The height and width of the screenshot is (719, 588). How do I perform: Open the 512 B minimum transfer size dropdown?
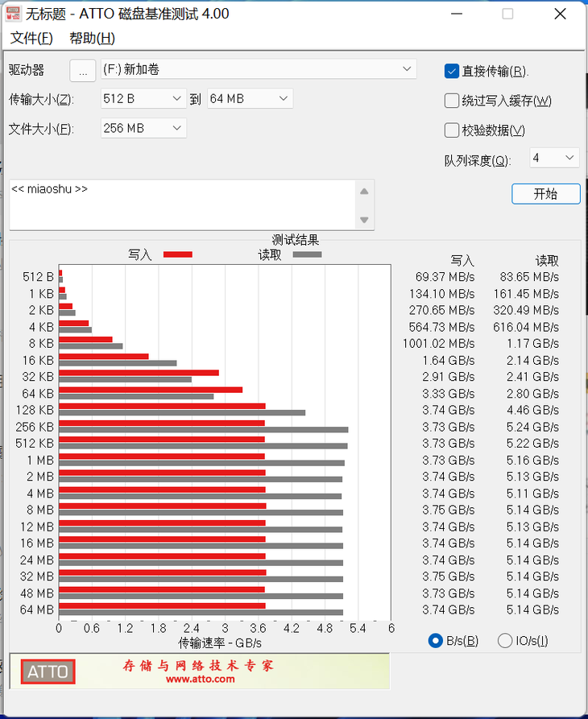143,98
